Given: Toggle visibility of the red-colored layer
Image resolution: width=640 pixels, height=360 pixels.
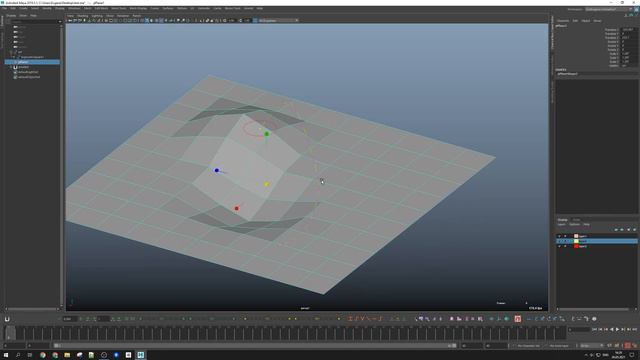Looking at the screenshot, I should coord(559,247).
